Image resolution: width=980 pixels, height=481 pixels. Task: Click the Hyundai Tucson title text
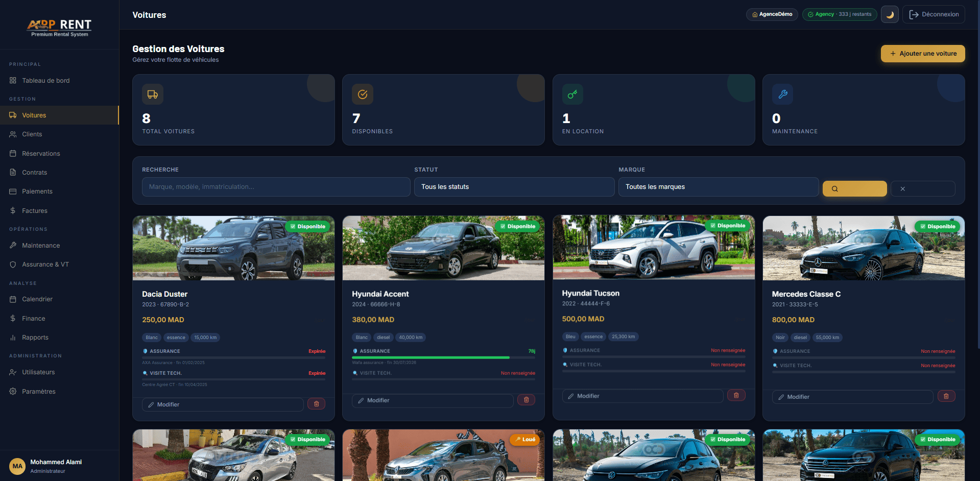590,293
